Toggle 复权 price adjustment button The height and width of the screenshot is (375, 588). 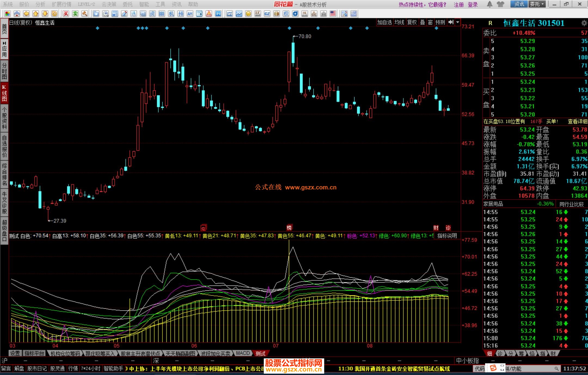tap(412, 22)
